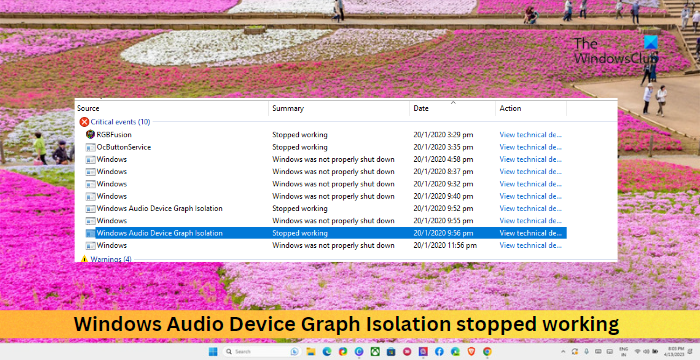Open Facebook from the taskbar
700x360 pixels.
(x=439, y=352)
